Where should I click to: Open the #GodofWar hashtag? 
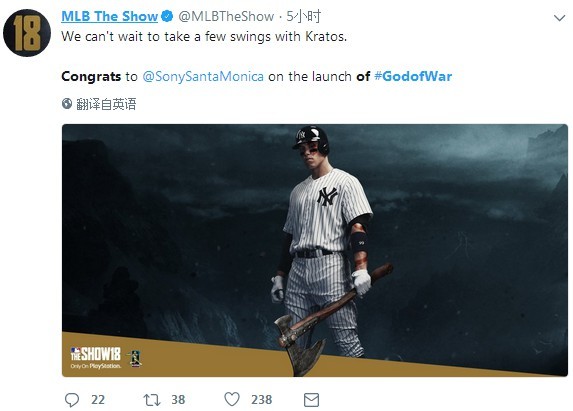[413, 76]
